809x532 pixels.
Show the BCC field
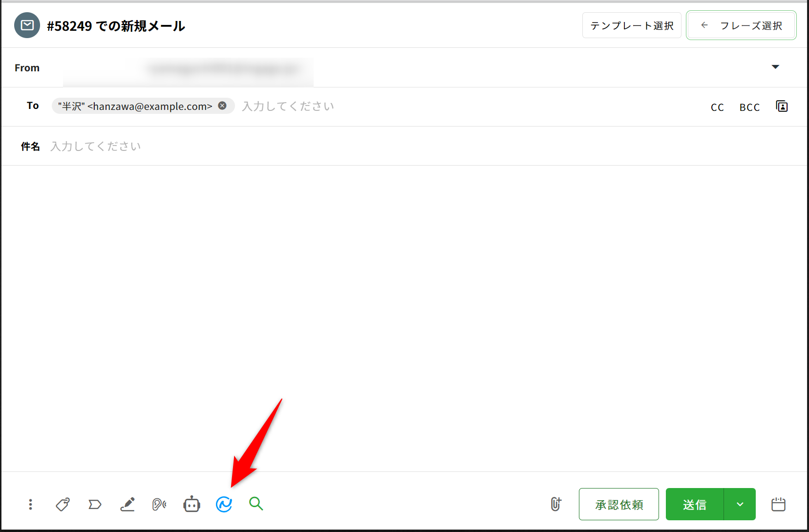(749, 107)
